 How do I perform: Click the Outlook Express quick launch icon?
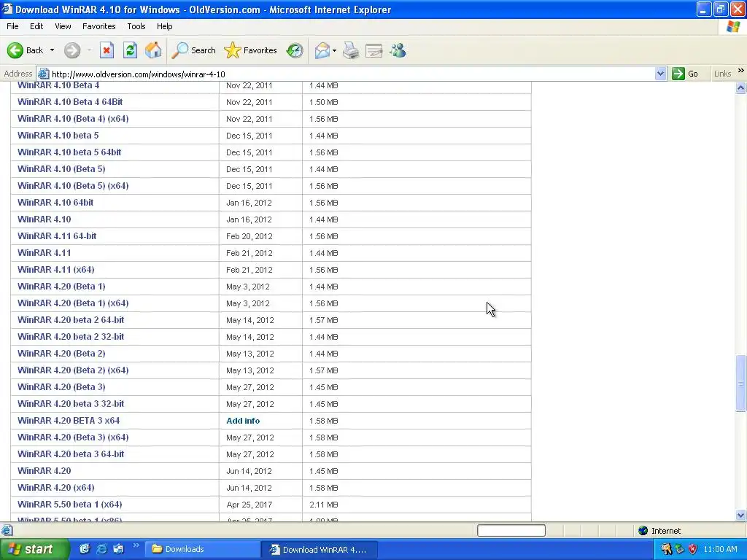(118, 549)
